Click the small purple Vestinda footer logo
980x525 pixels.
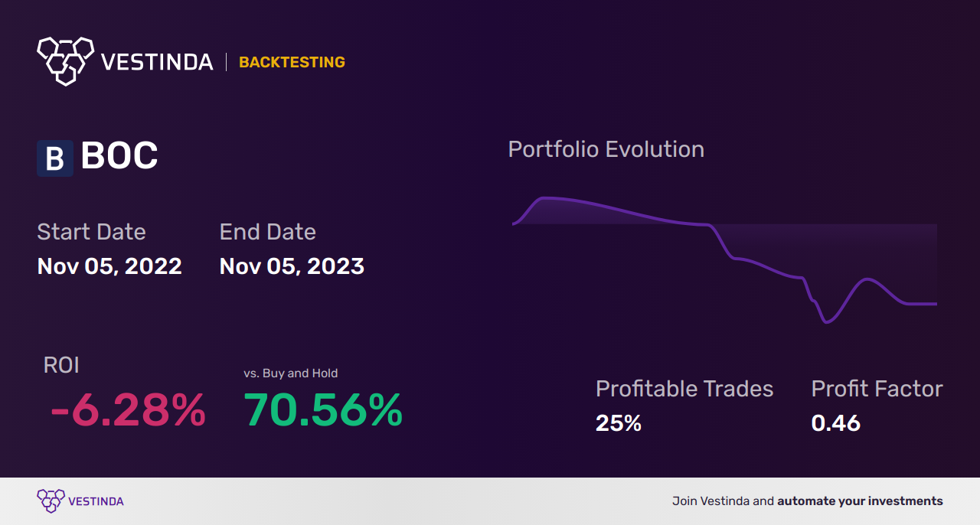tap(51, 501)
